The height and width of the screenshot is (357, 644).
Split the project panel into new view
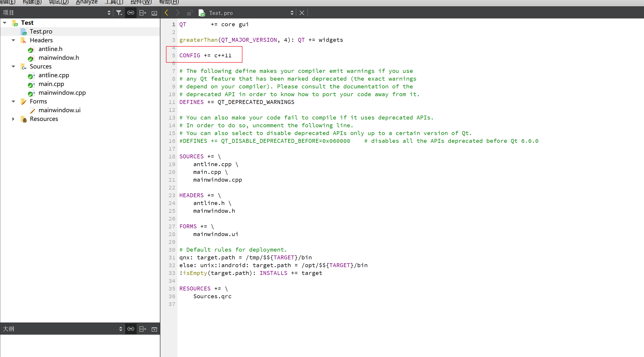coord(142,13)
